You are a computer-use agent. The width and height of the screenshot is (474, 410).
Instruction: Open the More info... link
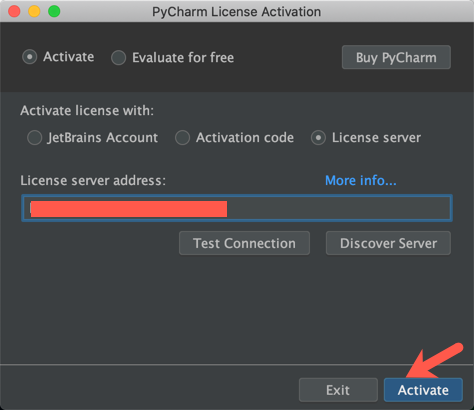(361, 180)
